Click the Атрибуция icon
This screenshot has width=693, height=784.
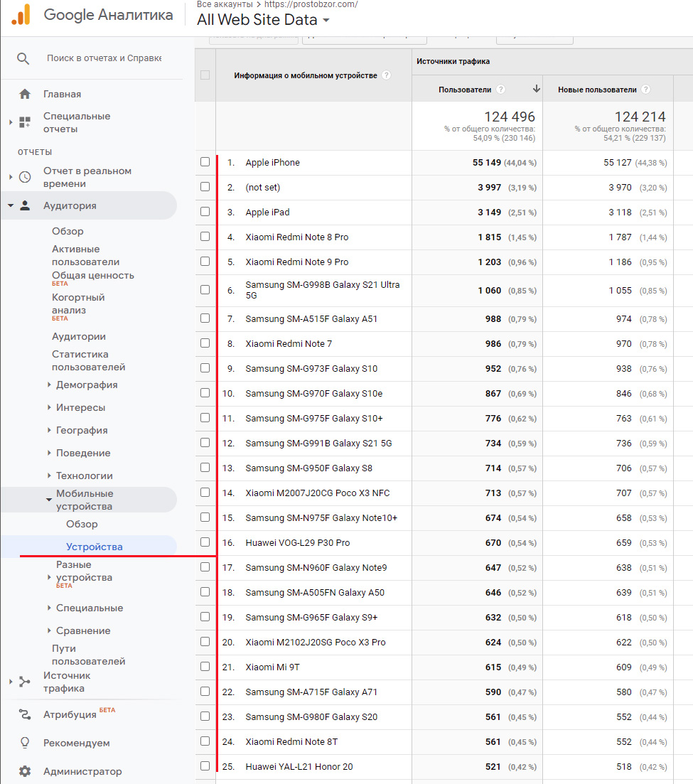25,714
